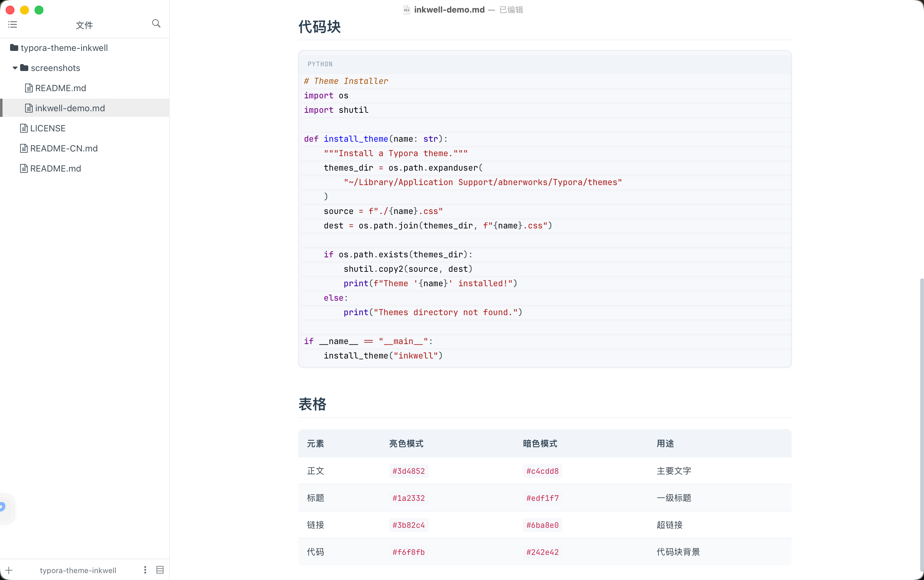Click the 用途 table header
The image size is (924, 580).
click(665, 443)
